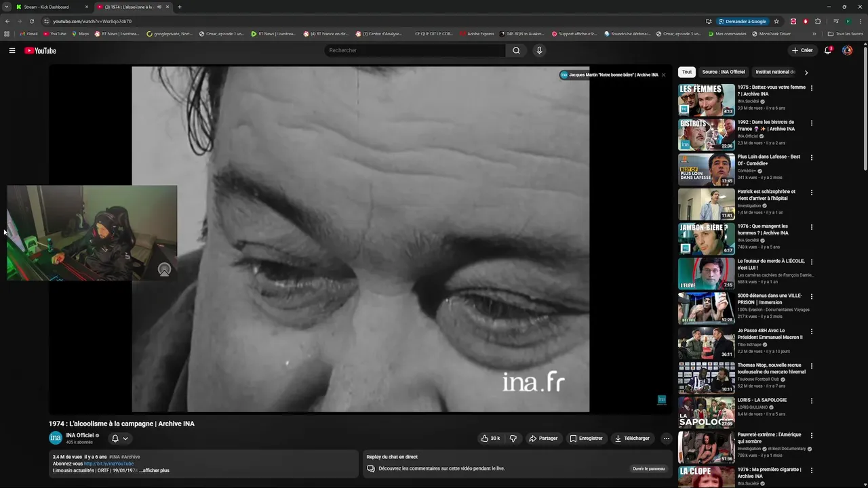Click the "Créer" button
868x488 pixels.
click(802, 50)
